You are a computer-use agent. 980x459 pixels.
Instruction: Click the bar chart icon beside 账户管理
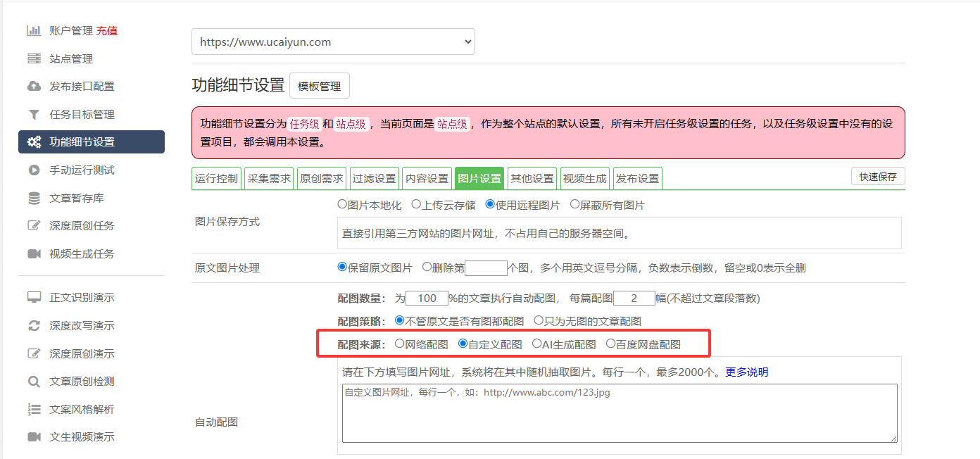coord(34,31)
